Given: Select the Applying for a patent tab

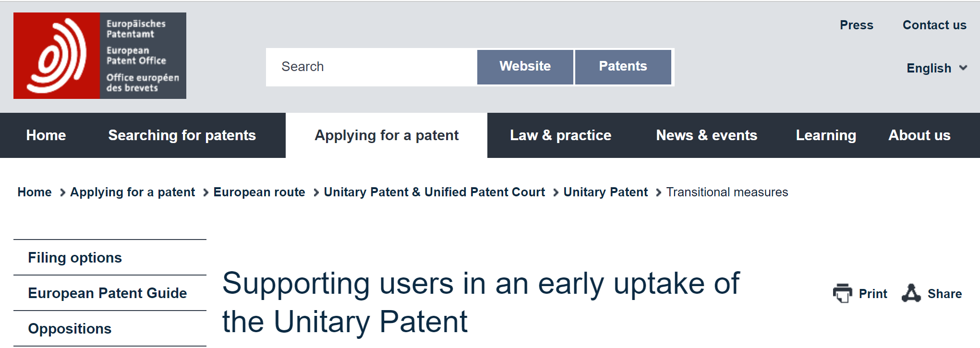Looking at the screenshot, I should (387, 135).
